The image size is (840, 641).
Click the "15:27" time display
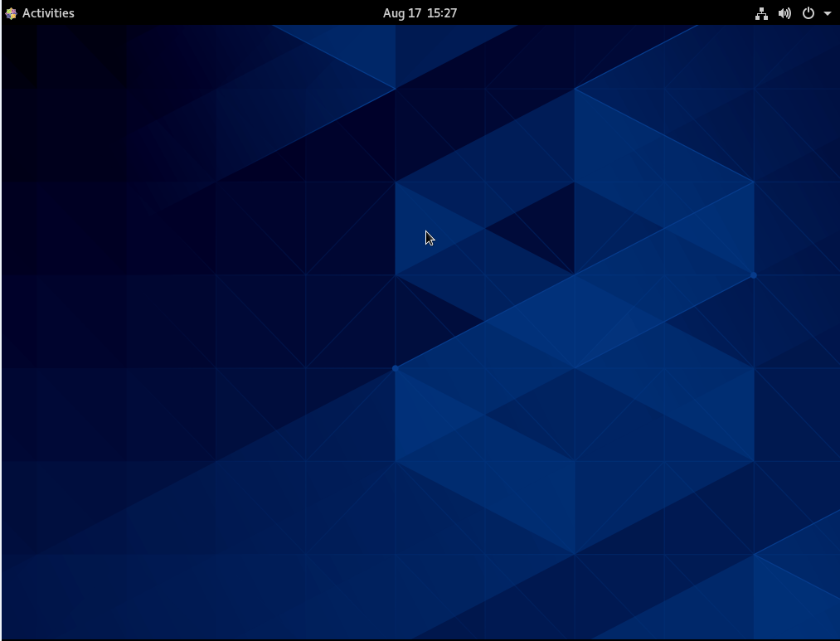442,13
